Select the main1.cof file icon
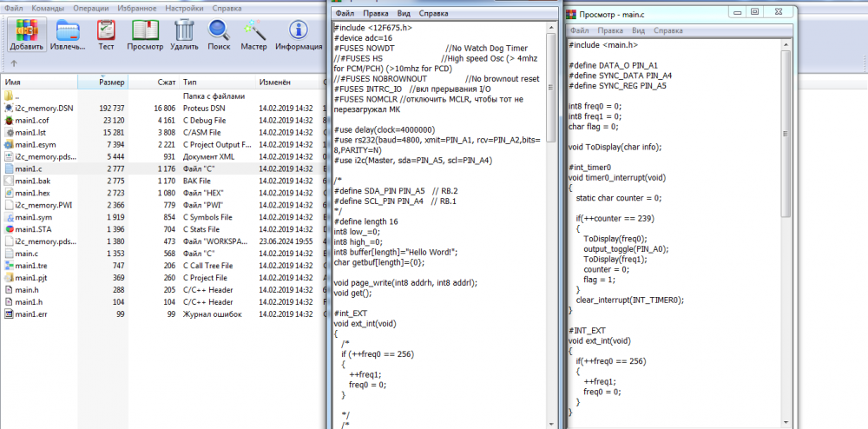 (x=9, y=120)
